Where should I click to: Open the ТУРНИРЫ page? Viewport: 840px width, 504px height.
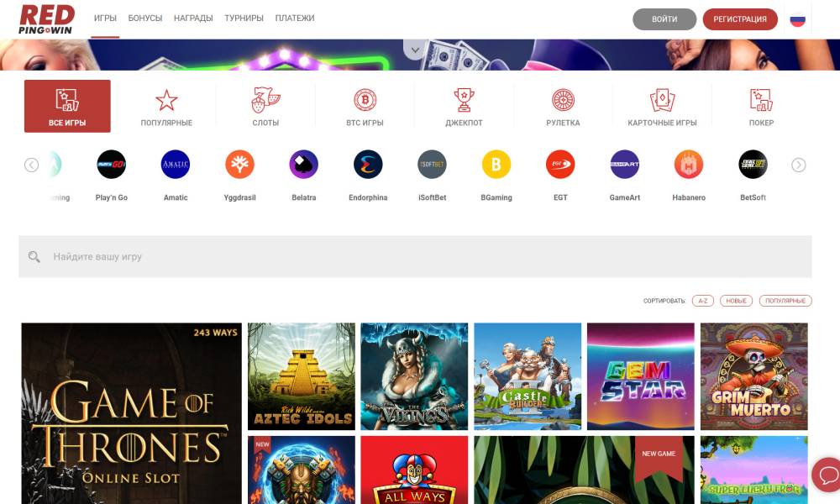tap(244, 18)
